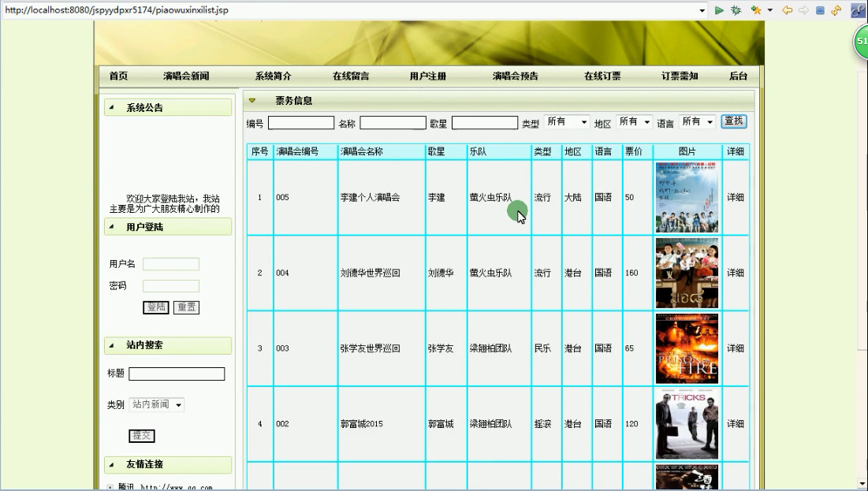Click the 歌星 search input field

(485, 123)
